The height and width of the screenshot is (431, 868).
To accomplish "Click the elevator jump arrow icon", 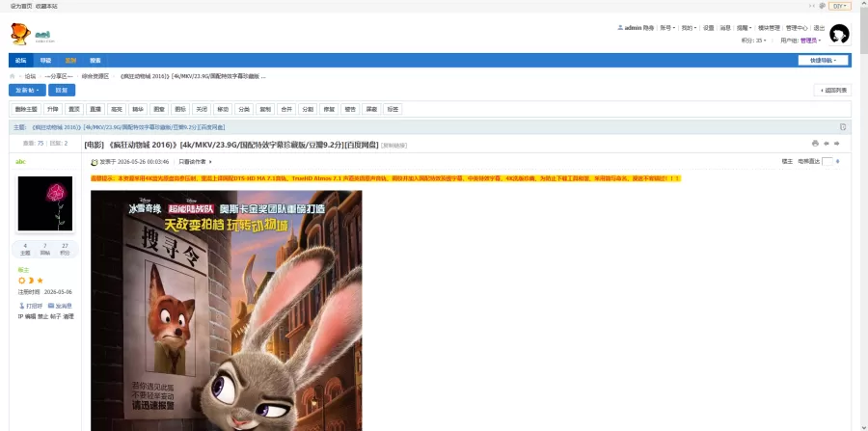I will pos(837,162).
